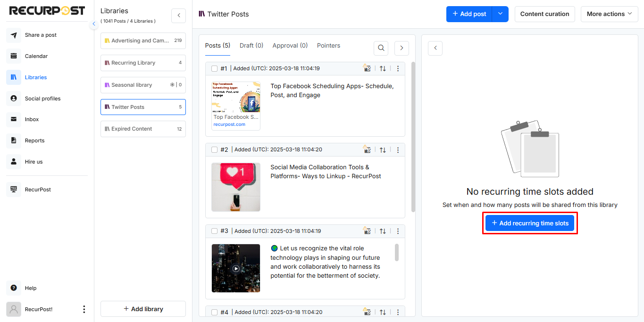Open Help question mark icon
This screenshot has height=322, width=644.
[x=14, y=288]
